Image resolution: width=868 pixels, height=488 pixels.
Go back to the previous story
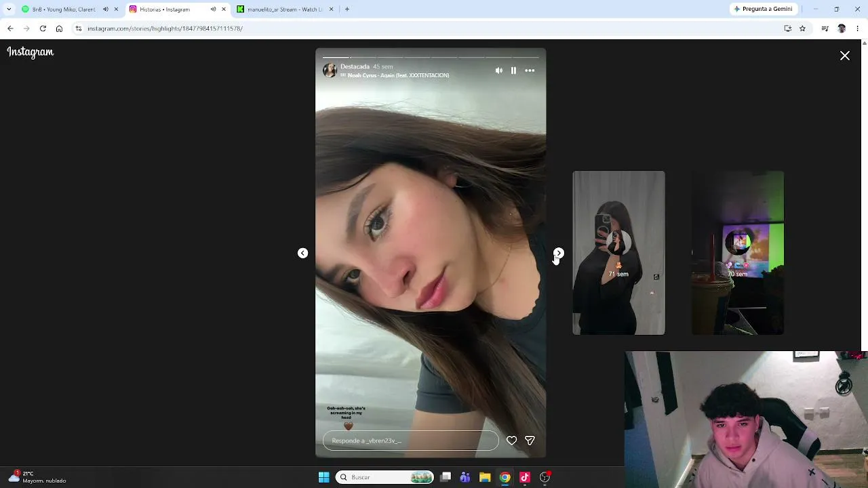pyautogui.click(x=303, y=253)
